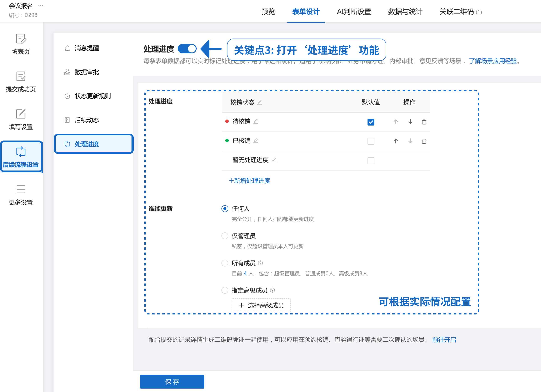Screen dimensions: 541x392
Task: Click the 保存 button
Action: point(172,382)
